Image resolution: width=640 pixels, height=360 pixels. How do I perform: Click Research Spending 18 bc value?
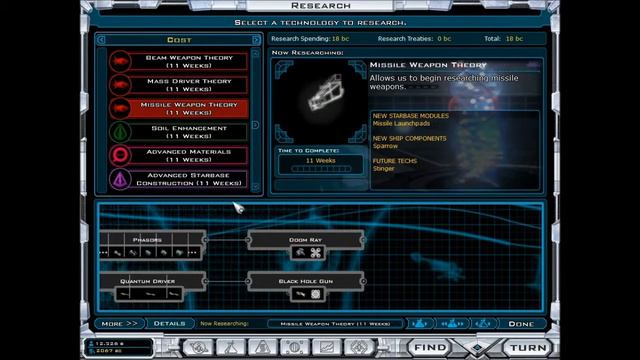coord(340,39)
